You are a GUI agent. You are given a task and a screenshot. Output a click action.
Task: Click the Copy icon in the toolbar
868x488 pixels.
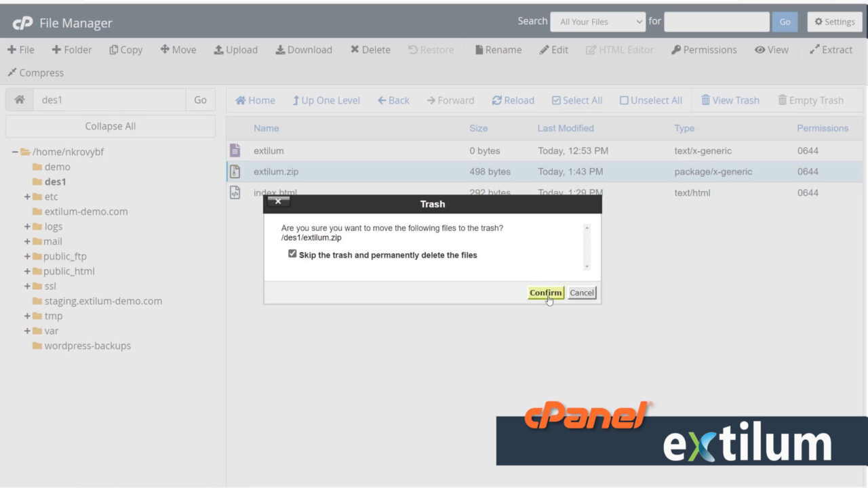125,49
